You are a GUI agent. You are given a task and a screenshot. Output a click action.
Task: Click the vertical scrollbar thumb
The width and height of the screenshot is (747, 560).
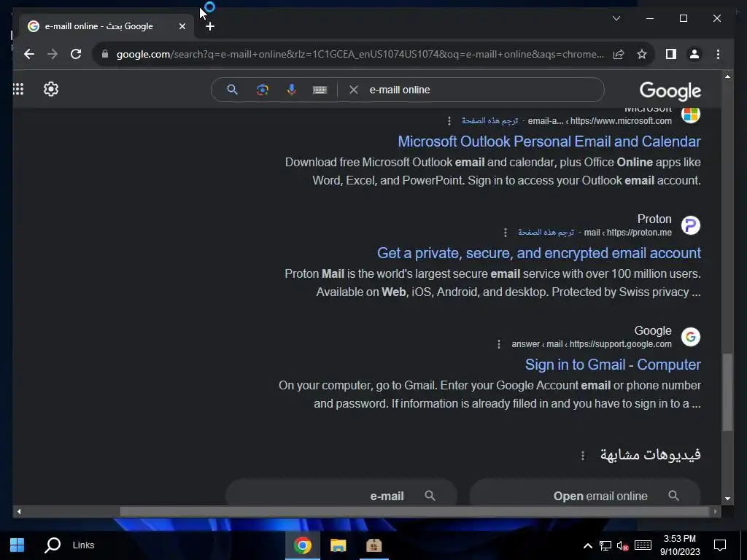727,392
